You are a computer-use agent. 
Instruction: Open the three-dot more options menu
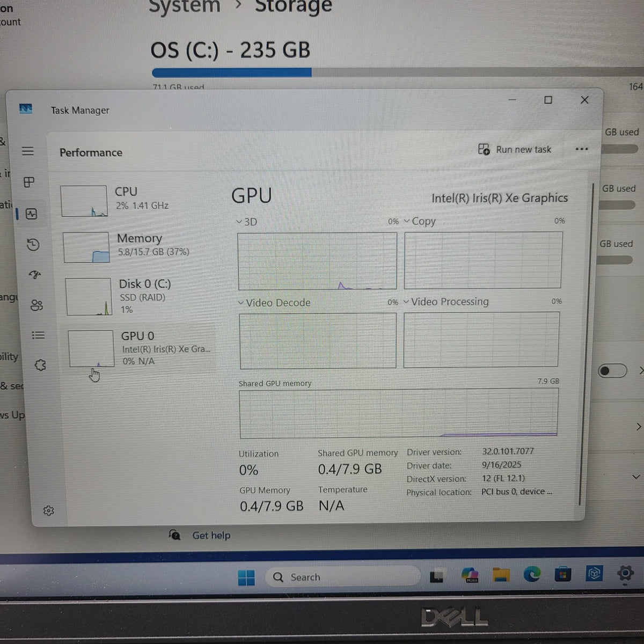tap(582, 149)
